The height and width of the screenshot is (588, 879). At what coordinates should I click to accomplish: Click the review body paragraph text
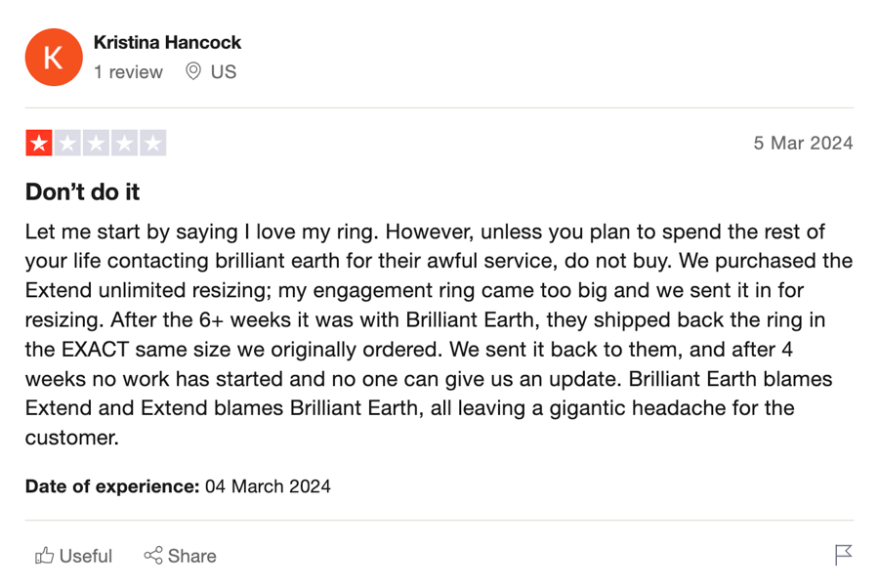coord(439,335)
